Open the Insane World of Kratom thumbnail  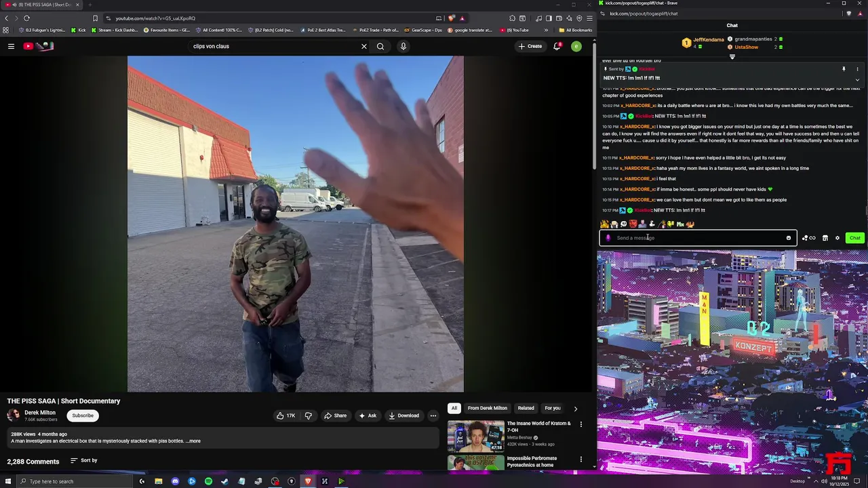475,436
